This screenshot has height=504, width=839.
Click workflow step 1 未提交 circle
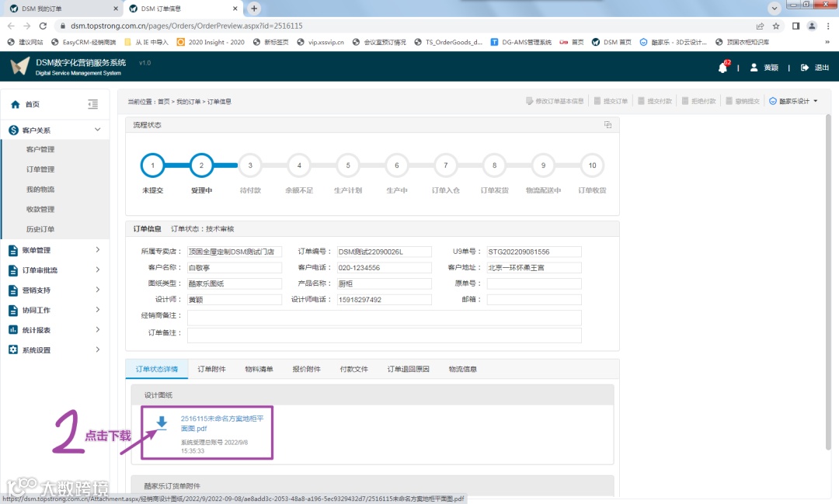[x=152, y=165]
